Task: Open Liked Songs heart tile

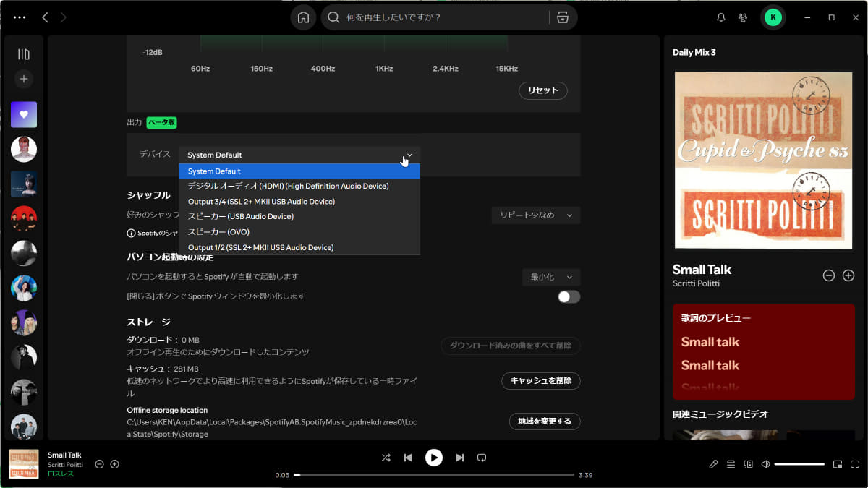Action: pyautogui.click(x=24, y=114)
